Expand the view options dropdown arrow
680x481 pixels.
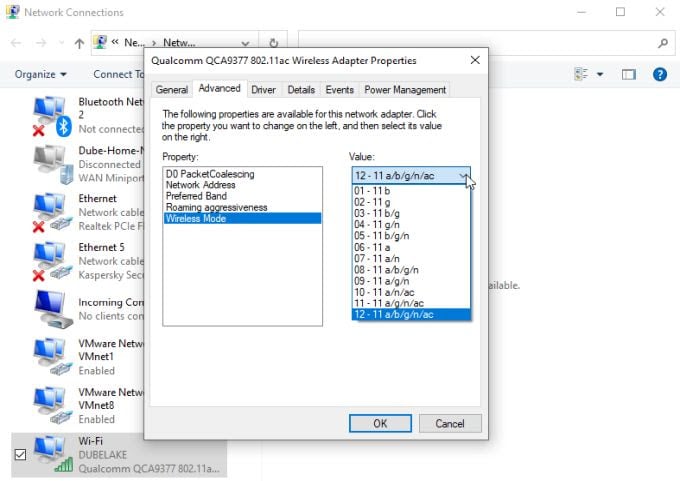coord(600,74)
